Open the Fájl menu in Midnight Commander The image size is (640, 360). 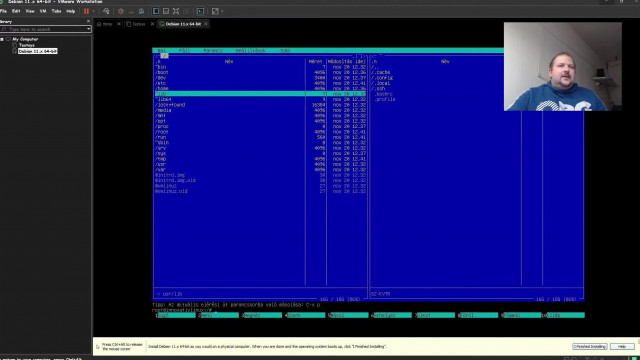(x=184, y=51)
